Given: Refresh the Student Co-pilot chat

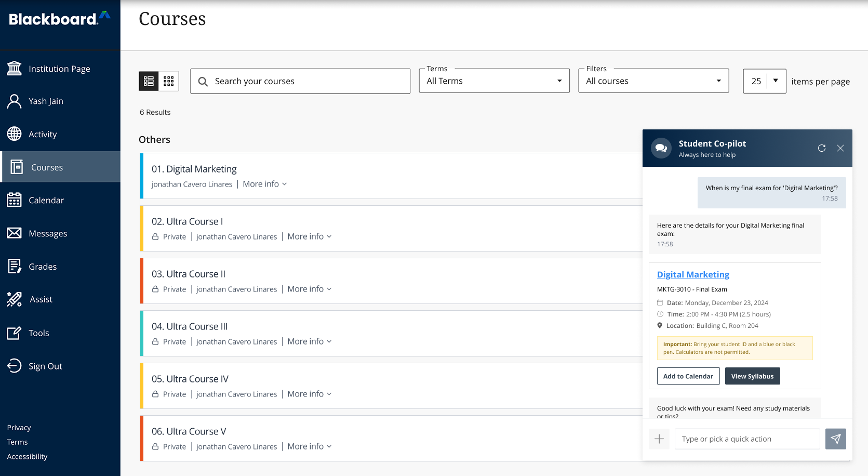Looking at the screenshot, I should [x=822, y=148].
